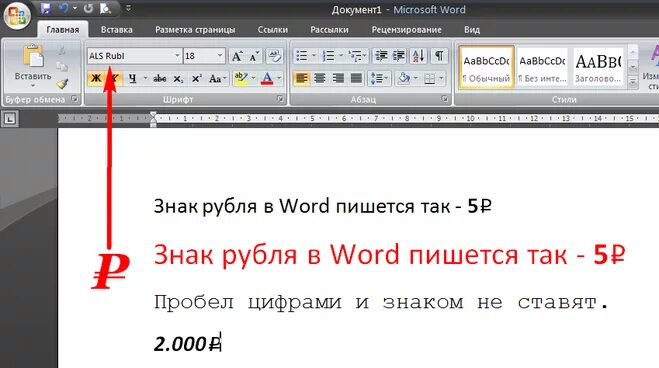This screenshot has width=659, height=368.
Task: Open the highlight color picker arrow
Action: point(253,79)
